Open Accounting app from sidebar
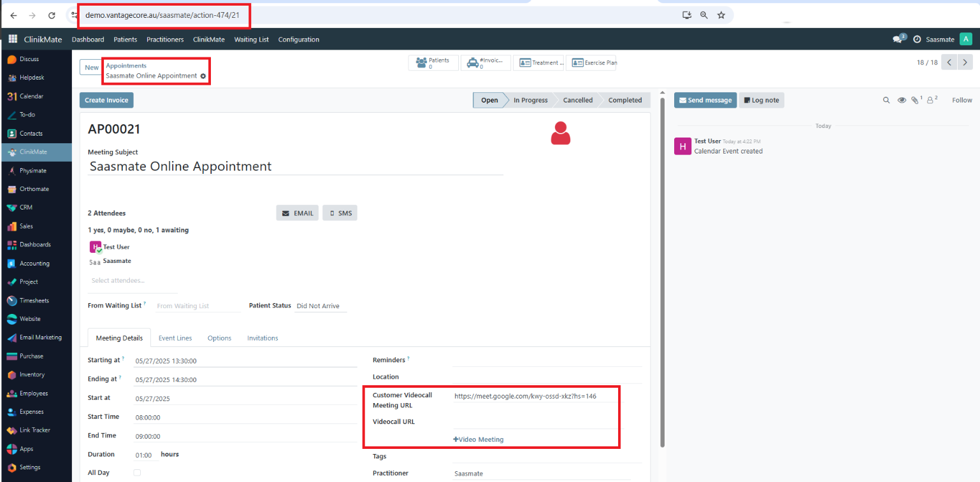 click(34, 263)
